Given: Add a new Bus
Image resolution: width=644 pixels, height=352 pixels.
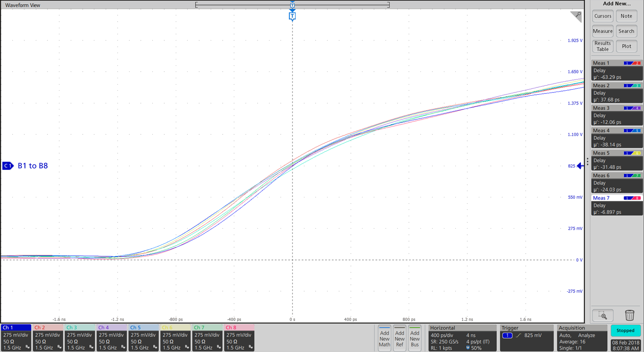Looking at the screenshot, I should (414, 339).
